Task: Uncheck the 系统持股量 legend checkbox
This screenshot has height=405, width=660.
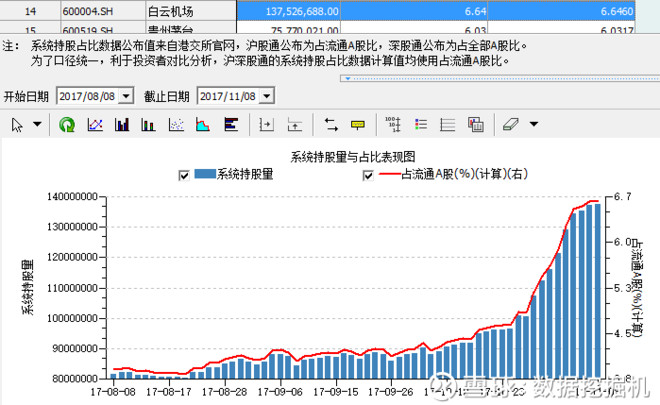Action: click(184, 175)
